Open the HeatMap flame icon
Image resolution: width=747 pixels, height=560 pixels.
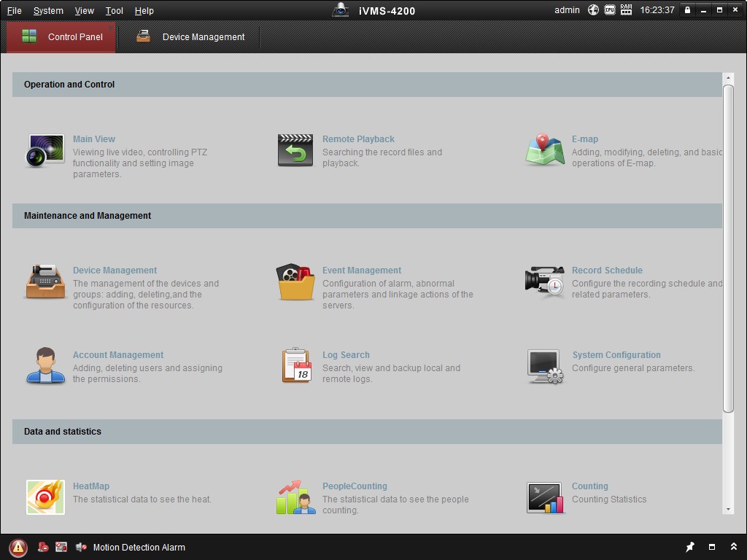45,497
